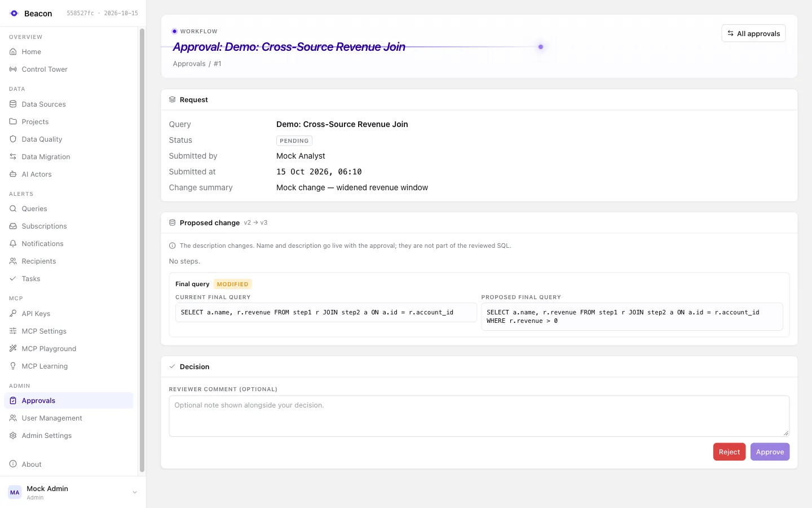
Task: Click the MCP Playground wand icon
Action: tap(13, 348)
